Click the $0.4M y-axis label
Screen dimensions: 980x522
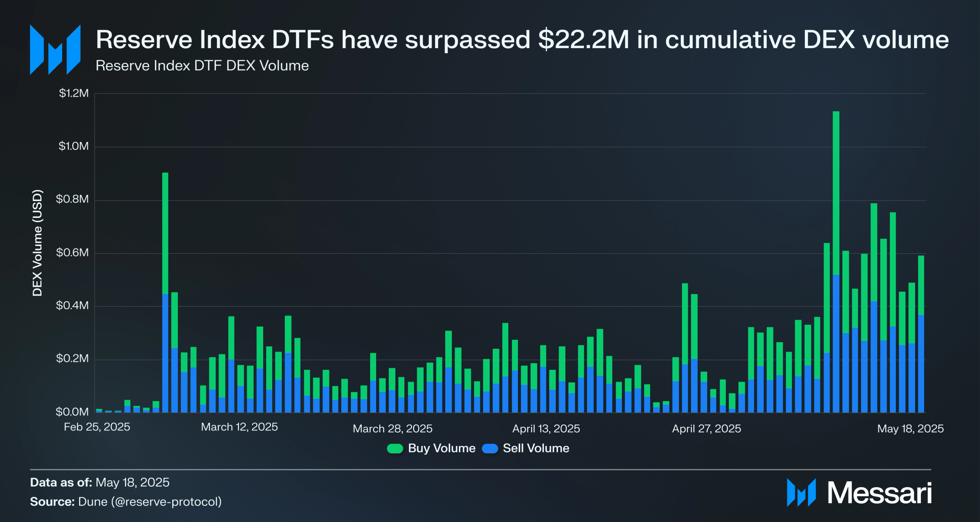(72, 305)
